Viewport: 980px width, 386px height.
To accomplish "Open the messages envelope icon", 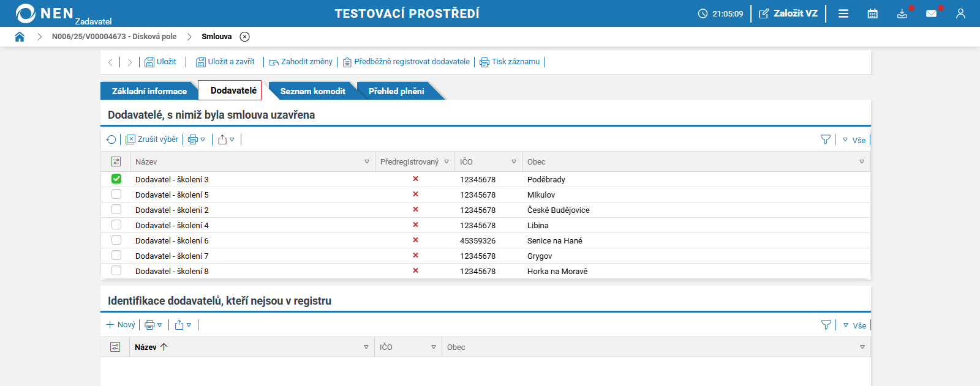I will [932, 13].
